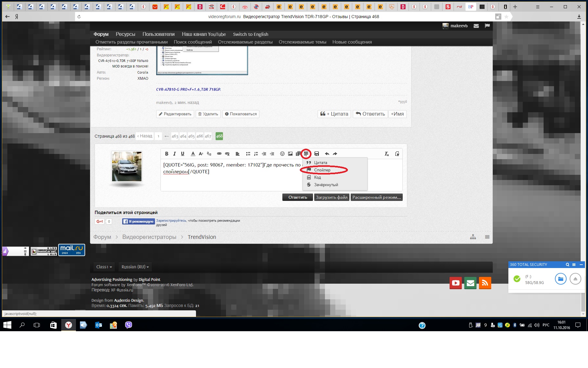
Task: Open the inbox envelope icon near makeevb
Action: click(476, 26)
